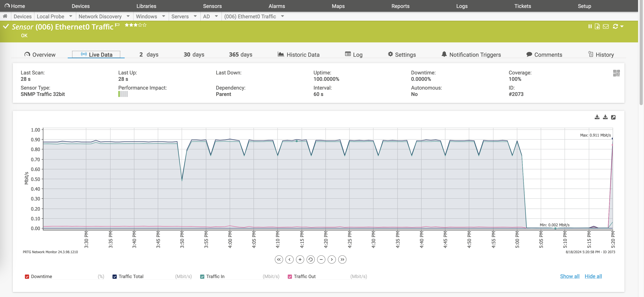This screenshot has width=644, height=297.
Task: Click the enlarge graph icon
Action: coord(613,117)
